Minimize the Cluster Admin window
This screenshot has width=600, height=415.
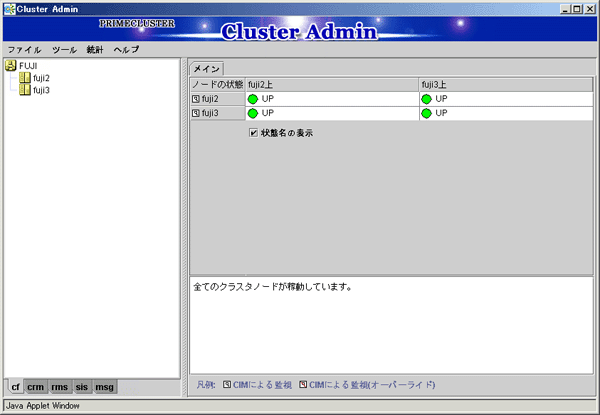pos(565,9)
